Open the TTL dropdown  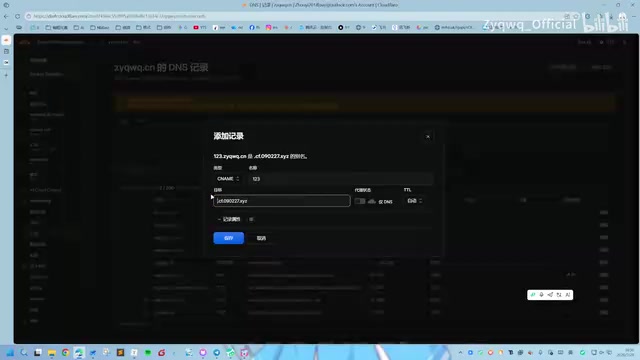414,201
